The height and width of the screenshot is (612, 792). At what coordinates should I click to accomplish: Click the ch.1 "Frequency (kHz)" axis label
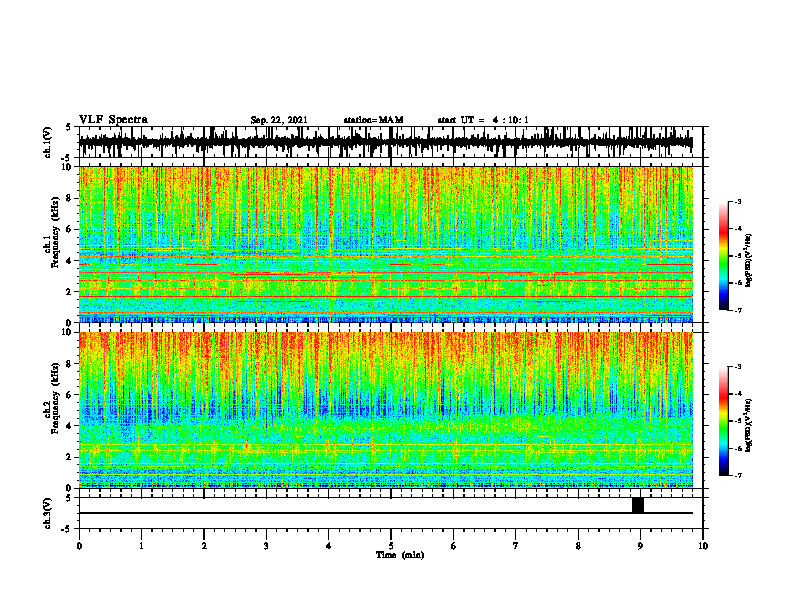(x=55, y=232)
